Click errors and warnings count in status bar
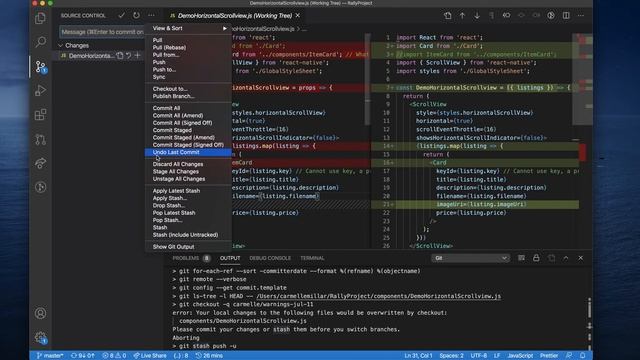Image resolution: width=640 pixels, height=360 pixels. tap(114, 356)
